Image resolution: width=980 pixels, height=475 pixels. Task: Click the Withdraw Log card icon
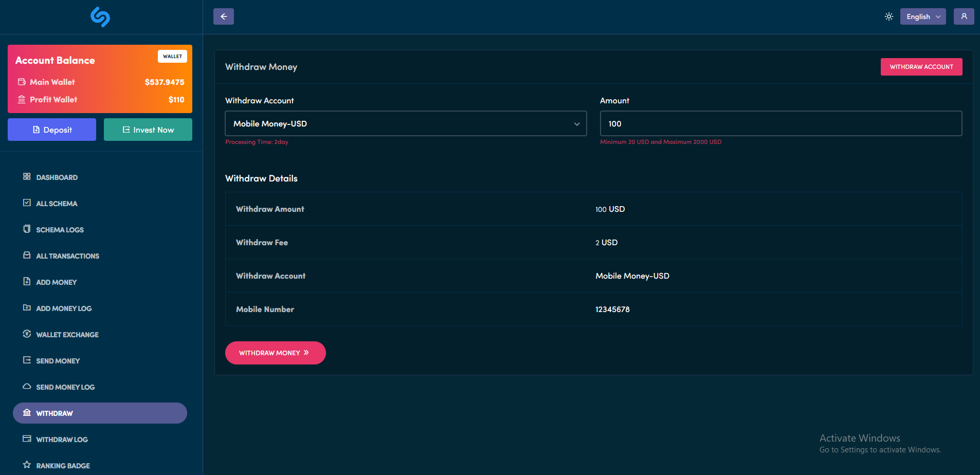pos(27,439)
